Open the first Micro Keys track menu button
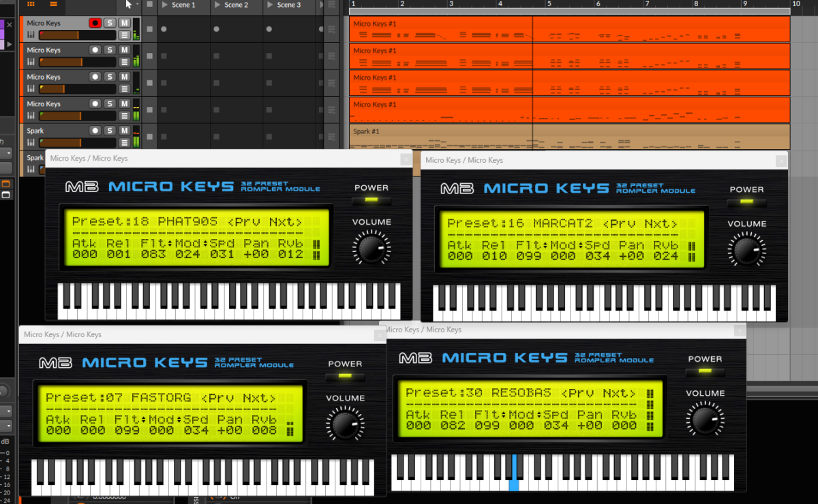Viewport: 818px width, 504px height. click(x=124, y=35)
